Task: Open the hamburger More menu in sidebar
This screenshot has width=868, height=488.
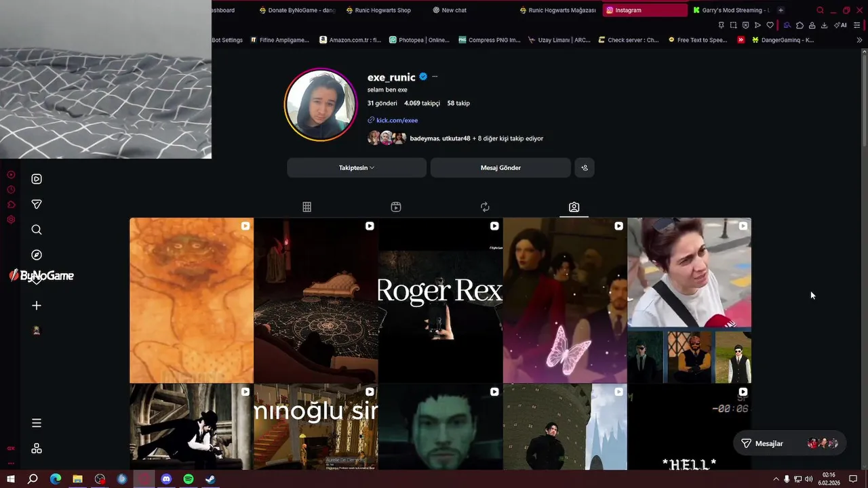Action: (x=37, y=423)
